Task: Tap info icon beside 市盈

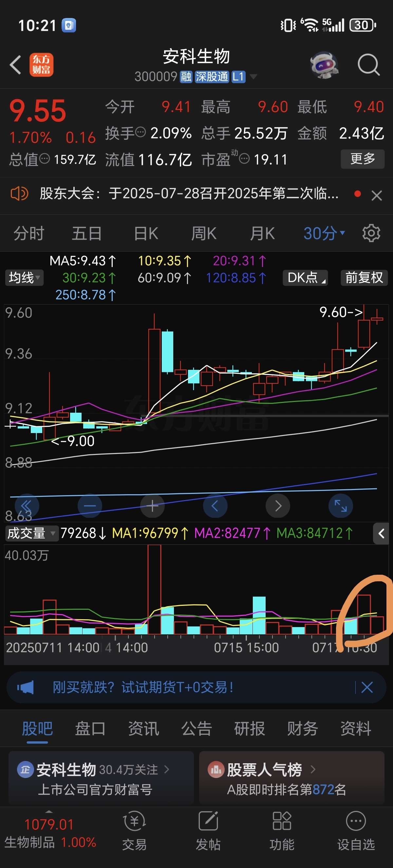Action: coord(244,158)
